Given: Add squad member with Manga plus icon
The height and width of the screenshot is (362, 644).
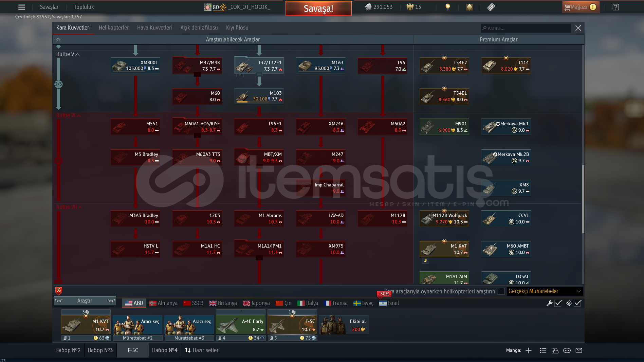Looking at the screenshot, I should 529,350.
